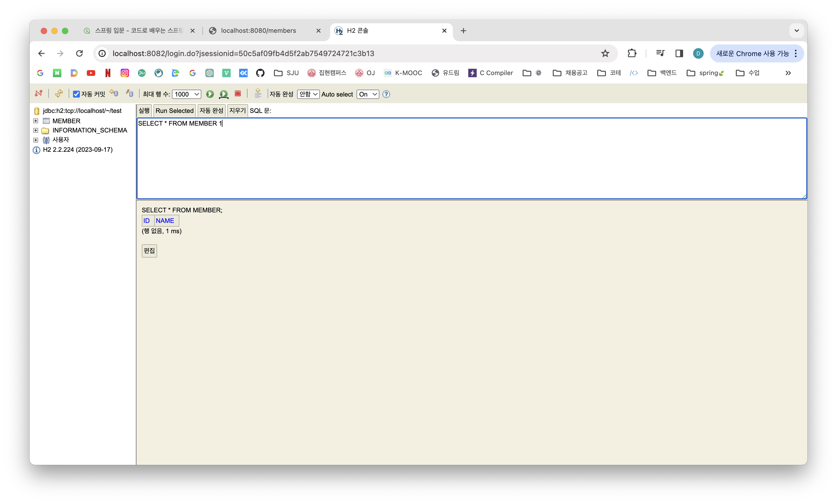Expand the INFORMATION_SCHEMA tree node

[36, 130]
